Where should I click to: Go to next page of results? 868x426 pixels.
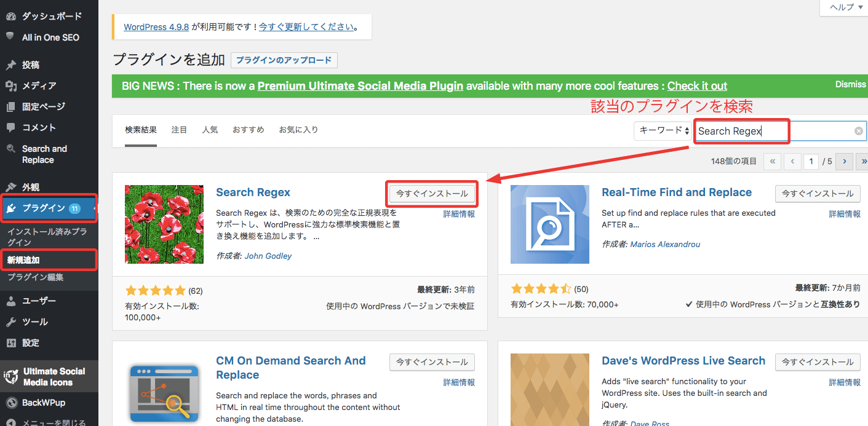click(845, 161)
